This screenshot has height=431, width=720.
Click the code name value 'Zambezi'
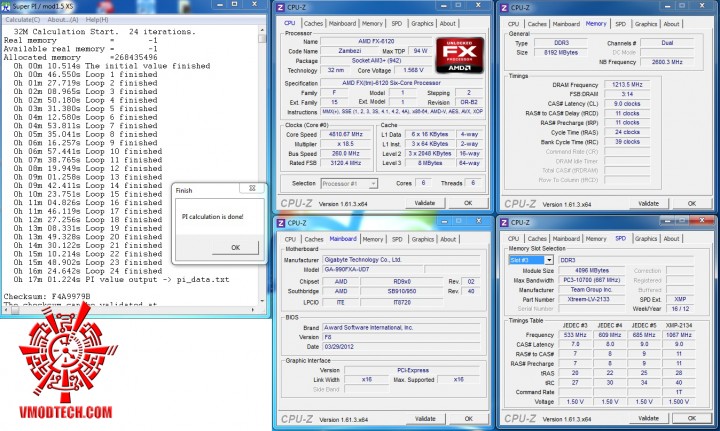tap(350, 51)
